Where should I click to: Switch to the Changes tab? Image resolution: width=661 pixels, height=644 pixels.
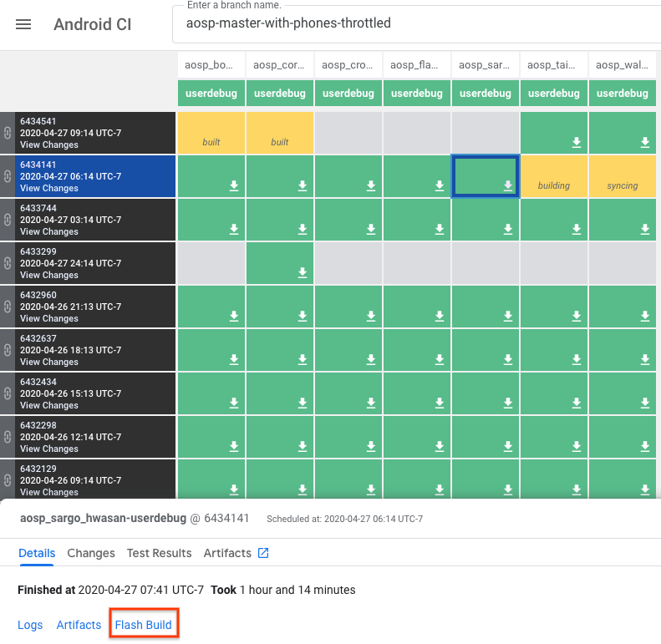91,553
